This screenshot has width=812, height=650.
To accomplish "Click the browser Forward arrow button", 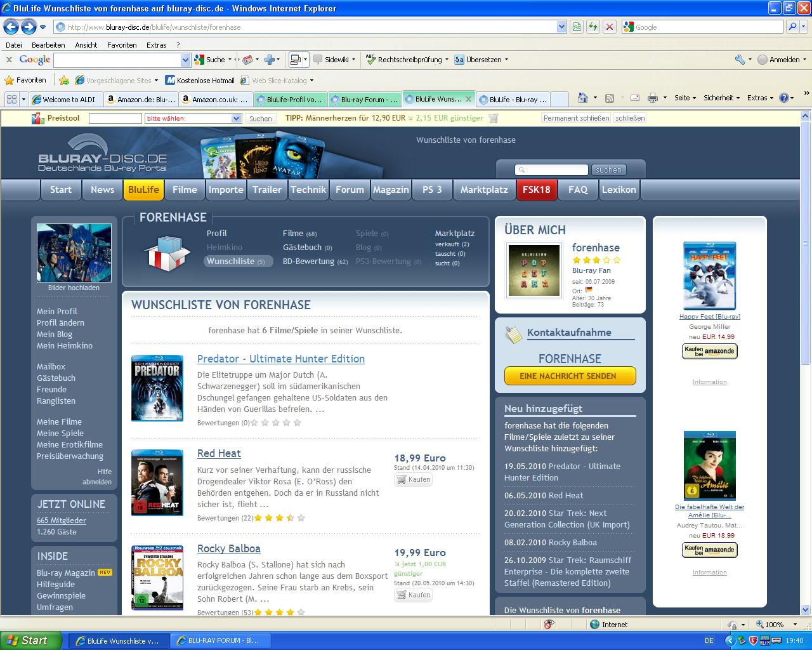I will point(29,27).
